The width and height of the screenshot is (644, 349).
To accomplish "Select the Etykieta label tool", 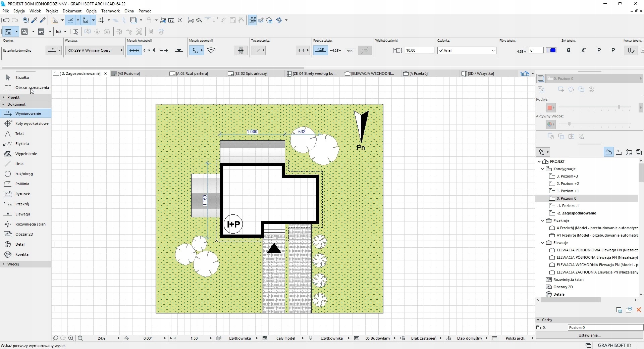I will pos(22,144).
